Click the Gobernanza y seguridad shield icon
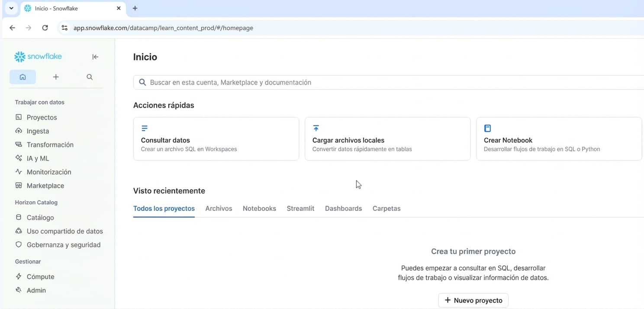644x309 pixels. [19, 245]
